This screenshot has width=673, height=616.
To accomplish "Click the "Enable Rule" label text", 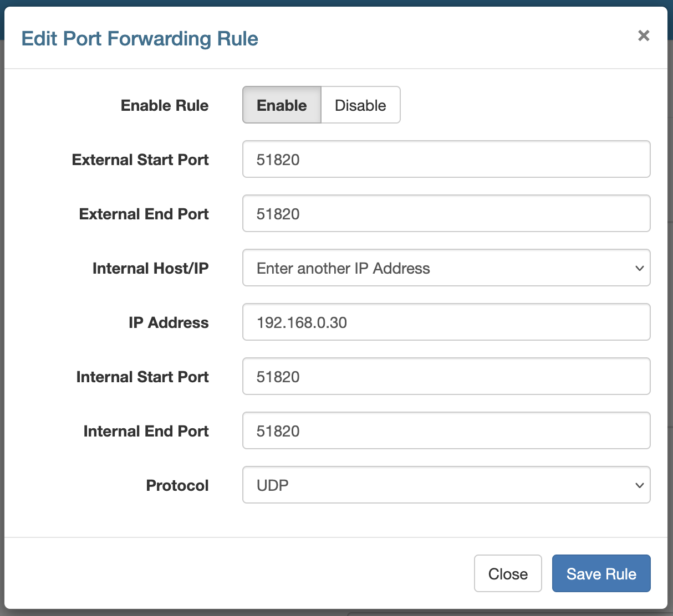I will (165, 105).
